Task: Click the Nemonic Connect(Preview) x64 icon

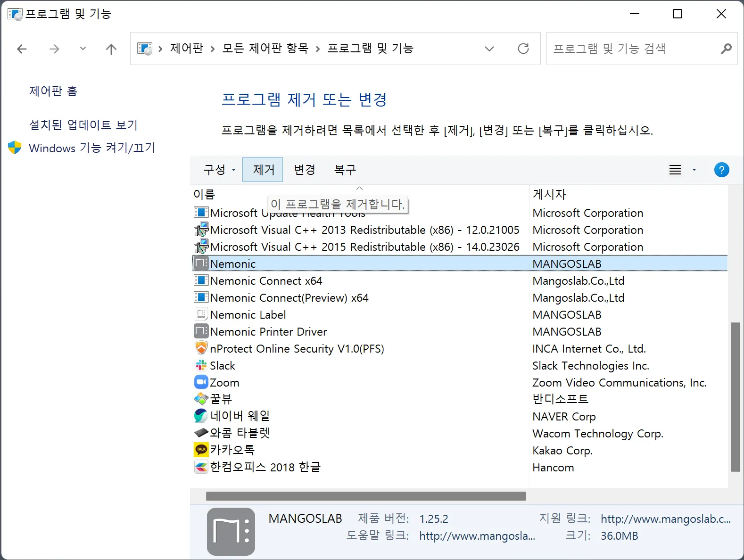Action: (x=201, y=297)
